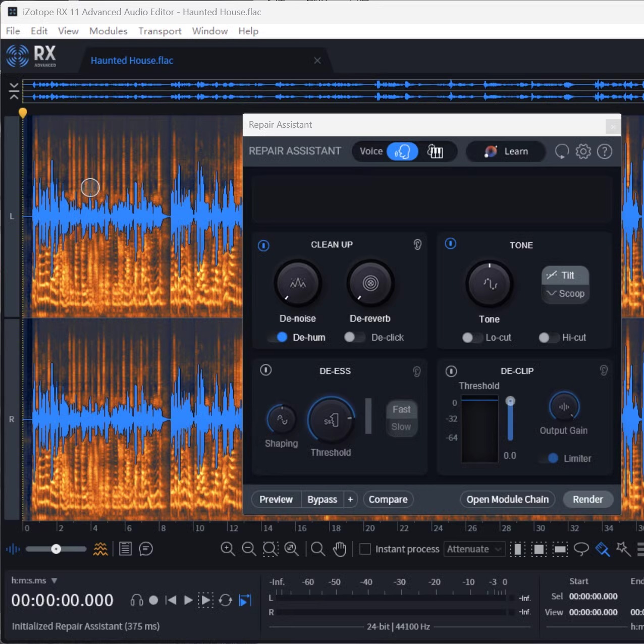Viewport: 644px width, 644px height.
Task: Open the Attenuate dropdown
Action: 473,549
